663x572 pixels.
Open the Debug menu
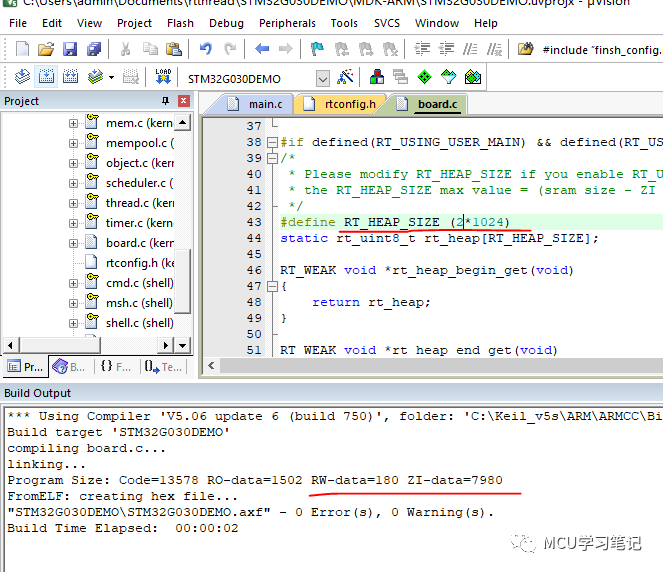pyautogui.click(x=226, y=23)
